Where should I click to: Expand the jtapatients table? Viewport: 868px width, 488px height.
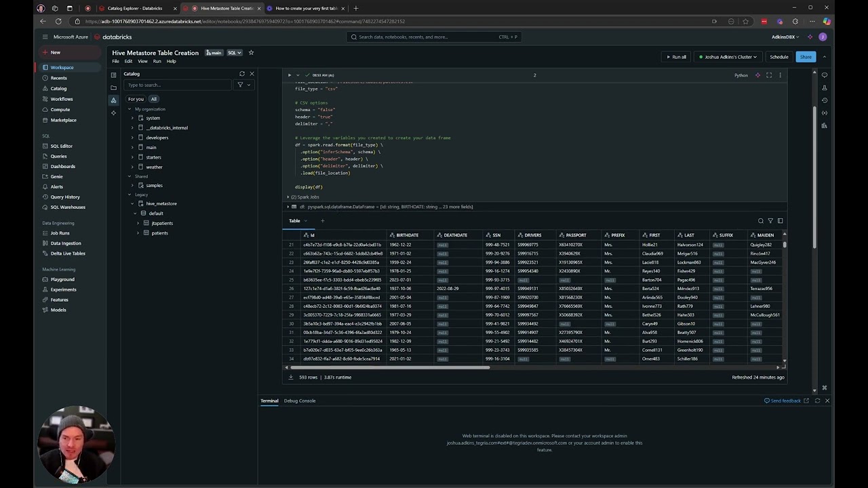(138, 223)
